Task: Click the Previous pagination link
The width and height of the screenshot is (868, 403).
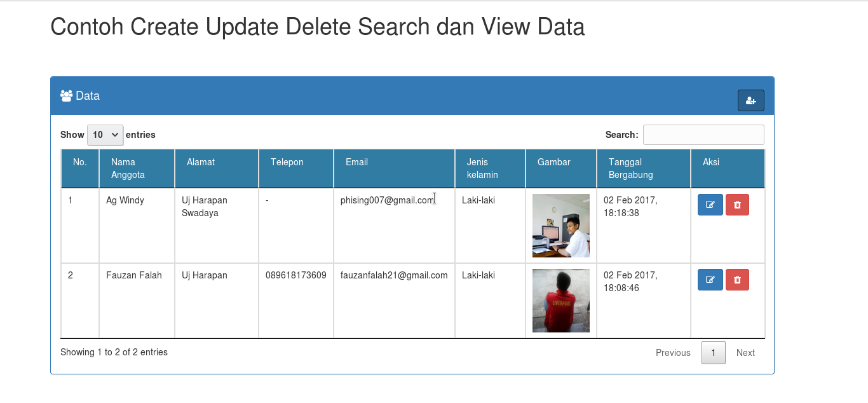Action: [673, 353]
